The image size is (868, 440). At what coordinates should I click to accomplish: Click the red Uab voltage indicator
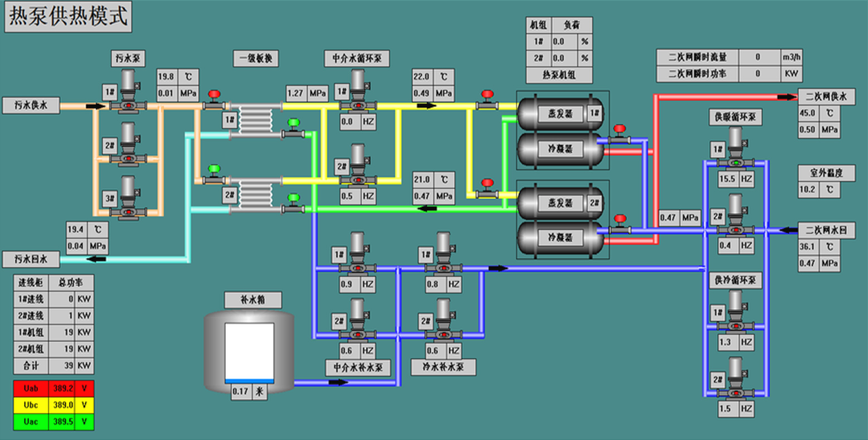click(31, 388)
